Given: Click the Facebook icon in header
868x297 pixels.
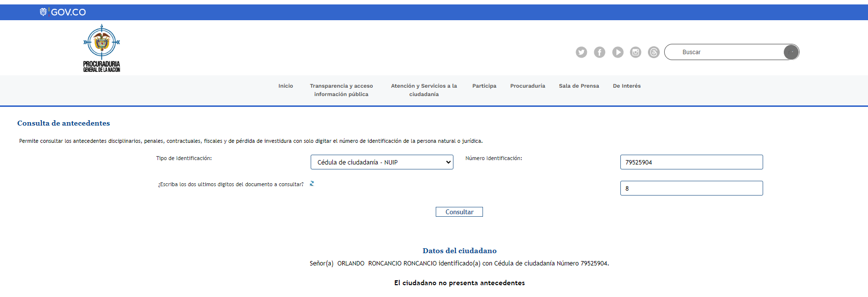Looking at the screenshot, I should coord(599,52).
